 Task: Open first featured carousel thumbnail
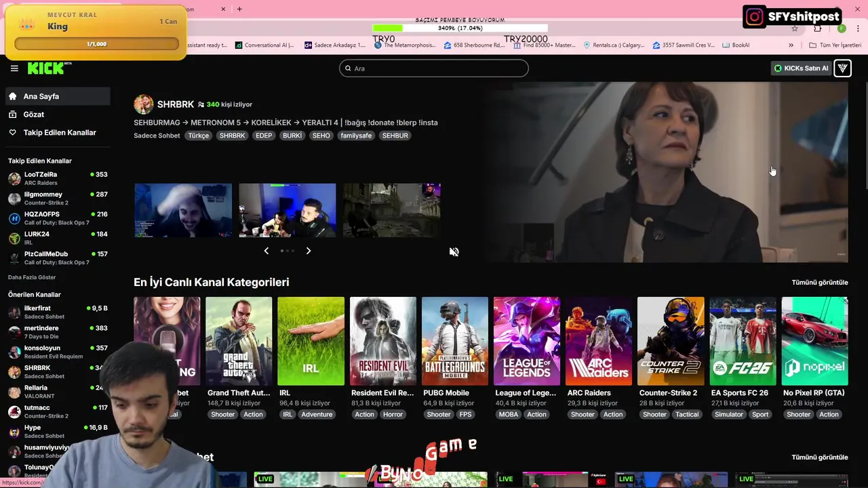pos(183,210)
